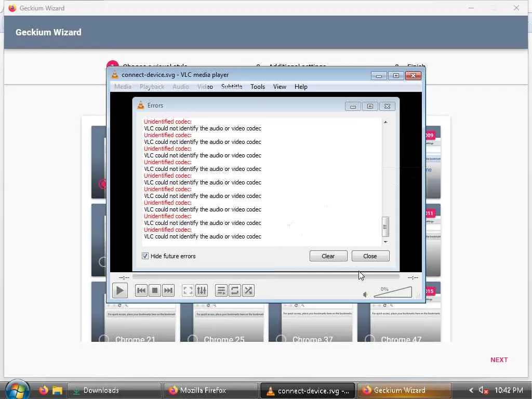Viewport: 532px width, 399px height.
Task: Switch to Geckium Wizard taskbar button
Action: pyautogui.click(x=404, y=391)
